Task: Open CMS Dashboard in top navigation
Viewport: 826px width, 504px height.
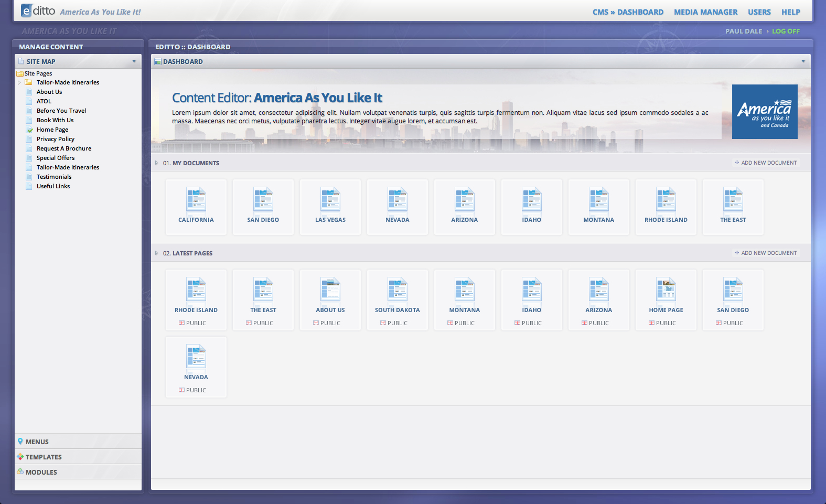Action: (628, 12)
